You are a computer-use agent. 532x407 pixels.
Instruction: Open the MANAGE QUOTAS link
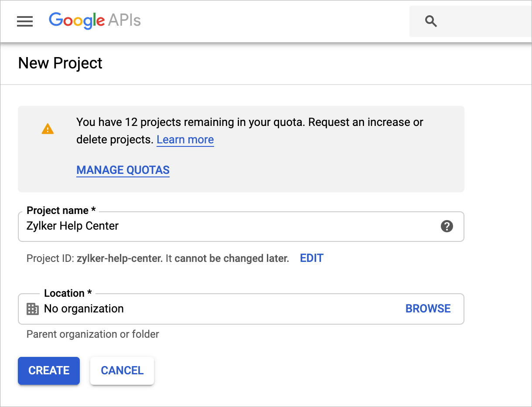(123, 170)
